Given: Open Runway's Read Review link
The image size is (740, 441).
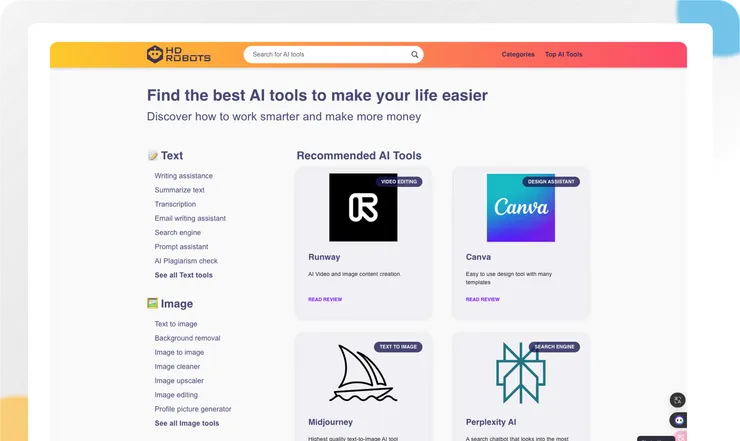Looking at the screenshot, I should (x=325, y=299).
